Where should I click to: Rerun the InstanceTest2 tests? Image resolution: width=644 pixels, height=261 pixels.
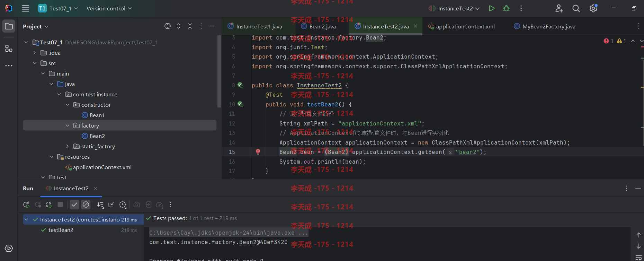[x=26, y=205]
